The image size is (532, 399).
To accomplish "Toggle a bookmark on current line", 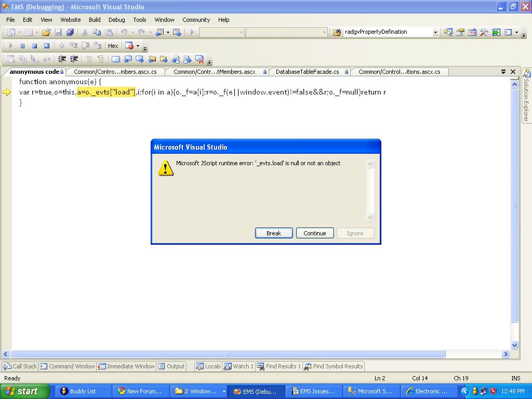I will [x=116, y=59].
